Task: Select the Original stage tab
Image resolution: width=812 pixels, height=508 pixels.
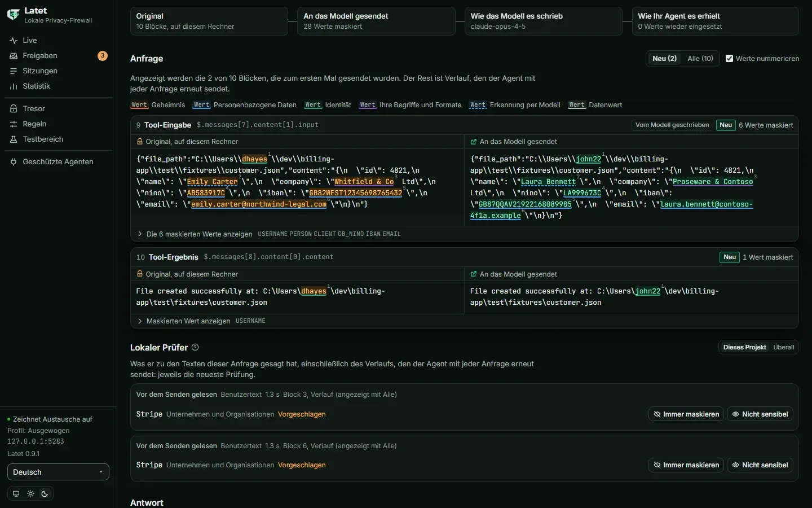Action: pyautogui.click(x=209, y=21)
